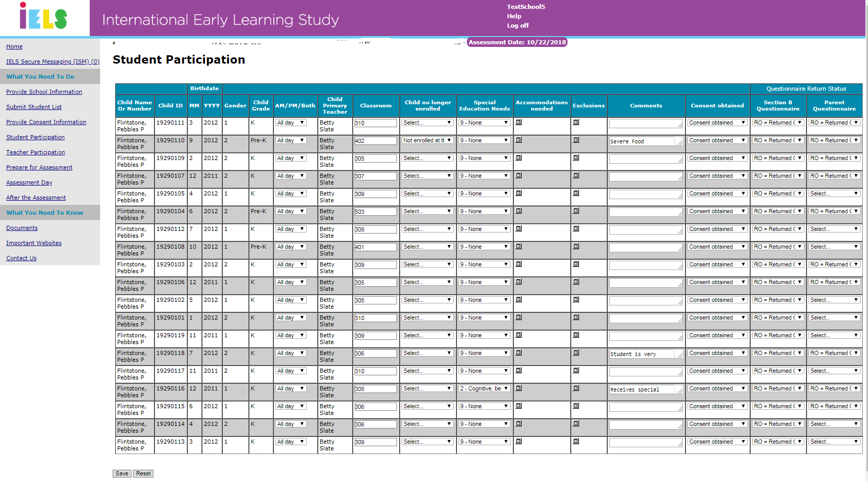
Task: Edit the 'Student is very' comment
Action: click(646, 354)
